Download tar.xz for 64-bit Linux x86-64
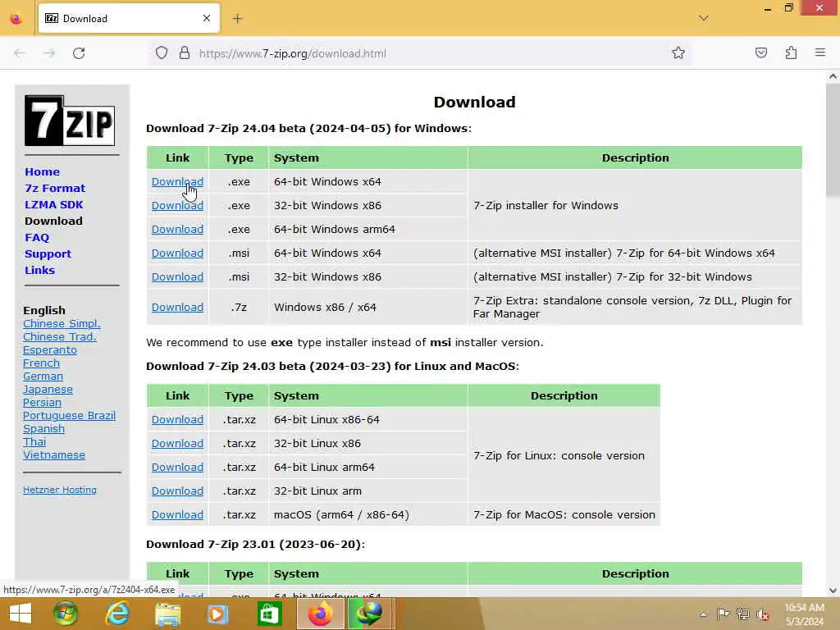 [177, 419]
